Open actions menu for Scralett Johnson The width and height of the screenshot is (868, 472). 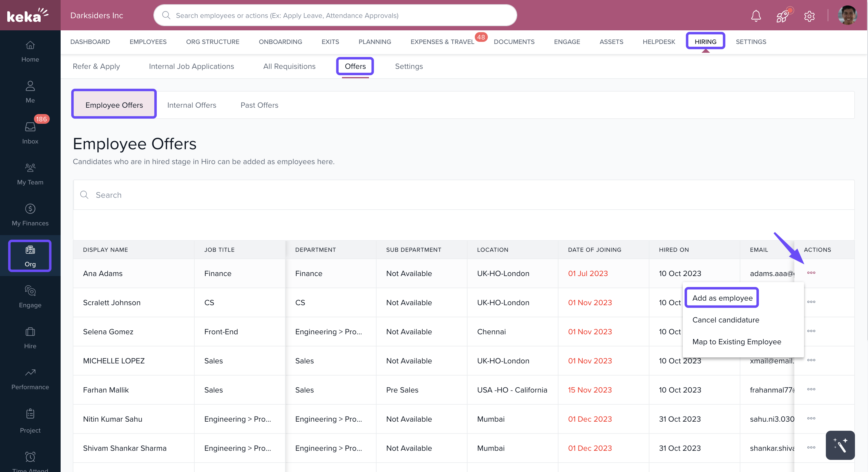coord(811,302)
